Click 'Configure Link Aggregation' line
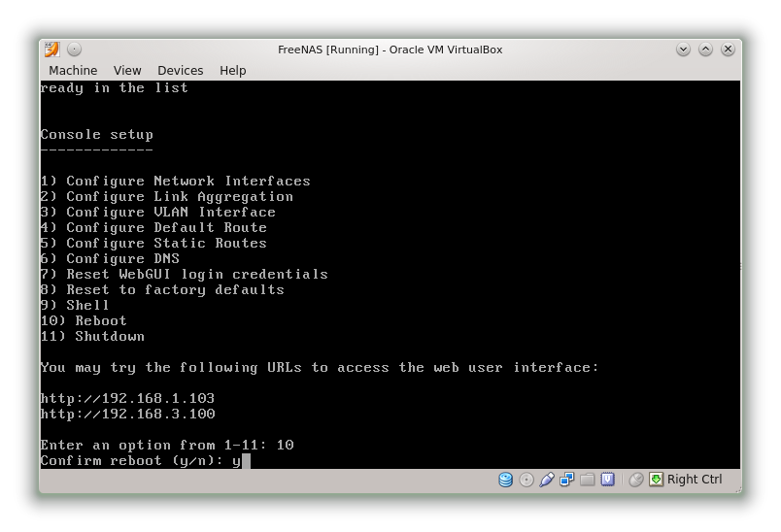Image resolution: width=781 pixels, height=532 pixels. (x=167, y=196)
